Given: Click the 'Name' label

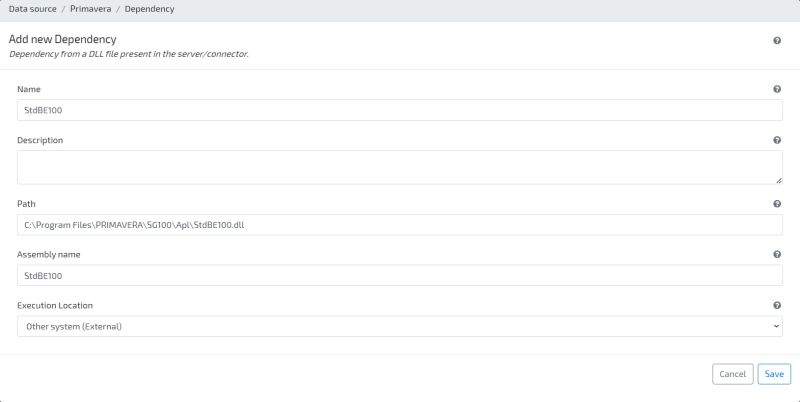Looking at the screenshot, I should 29,89.
